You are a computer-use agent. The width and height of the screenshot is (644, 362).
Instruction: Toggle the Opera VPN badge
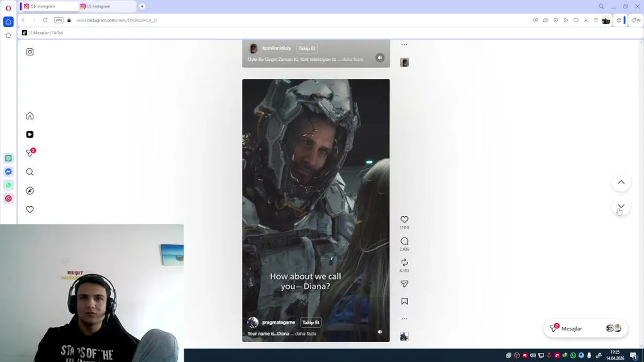[58, 20]
